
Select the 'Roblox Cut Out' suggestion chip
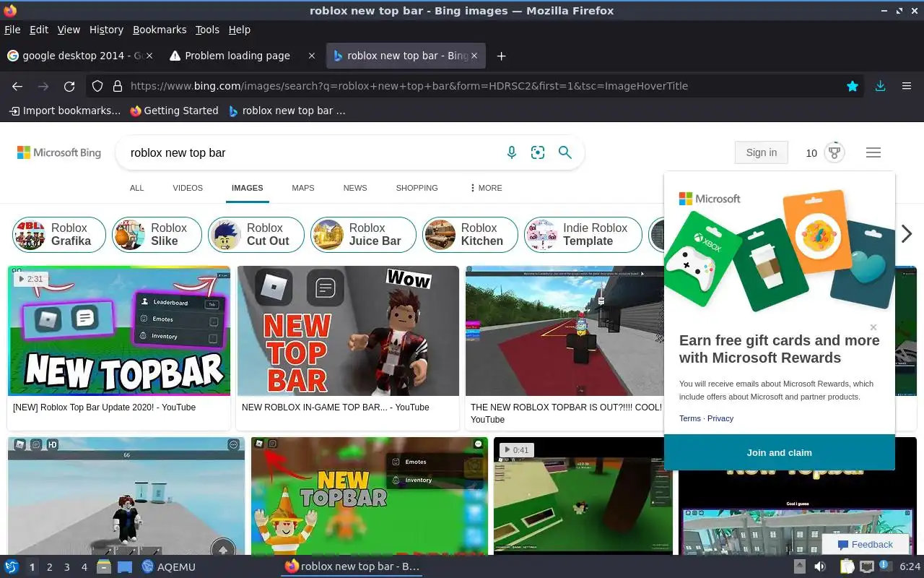[x=256, y=235]
